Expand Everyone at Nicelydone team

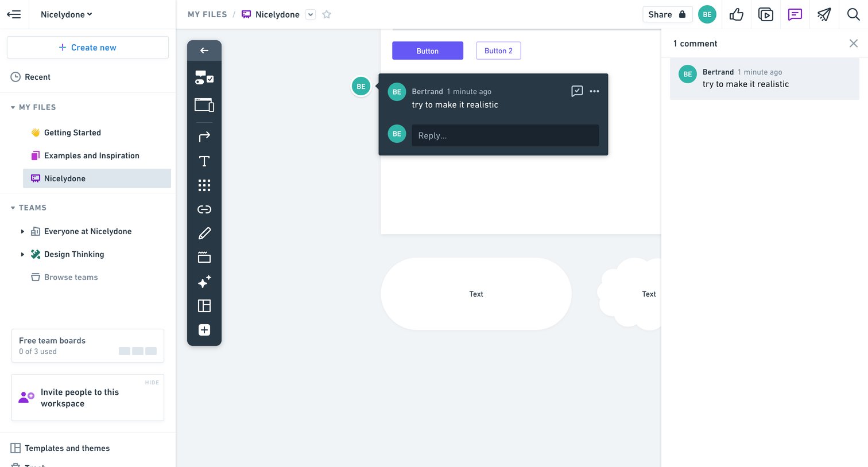22,231
